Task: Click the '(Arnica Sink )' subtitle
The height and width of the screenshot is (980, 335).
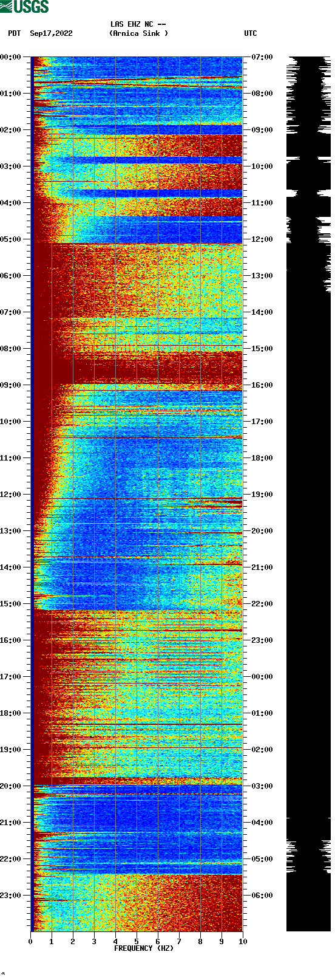Action: (138, 33)
